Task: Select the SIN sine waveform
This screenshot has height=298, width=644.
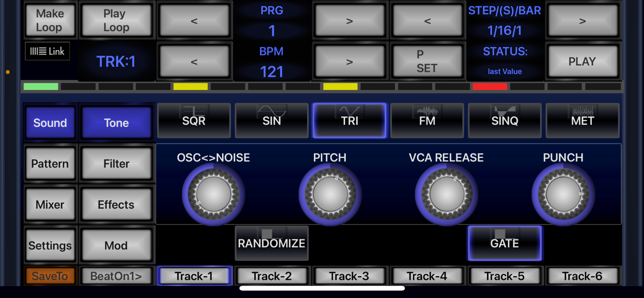Action: tap(271, 121)
